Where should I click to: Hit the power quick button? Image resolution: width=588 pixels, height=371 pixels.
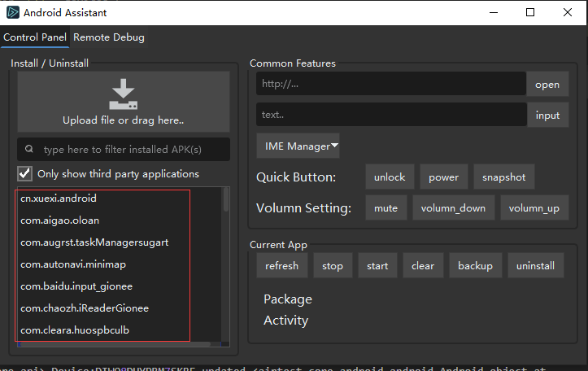coord(444,177)
